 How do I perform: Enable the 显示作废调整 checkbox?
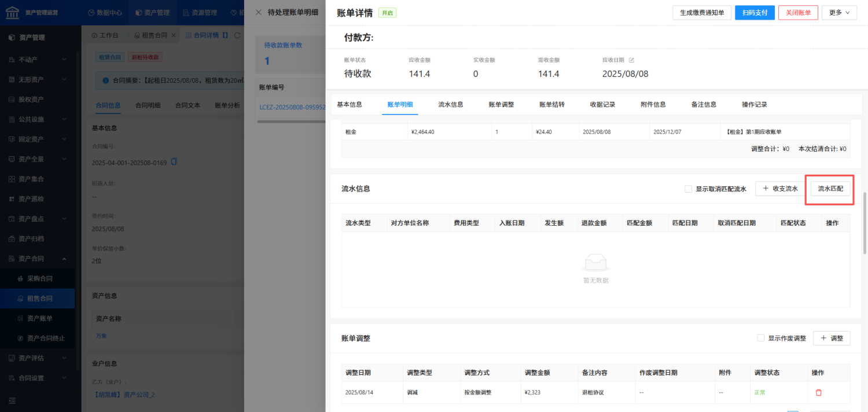click(x=761, y=338)
